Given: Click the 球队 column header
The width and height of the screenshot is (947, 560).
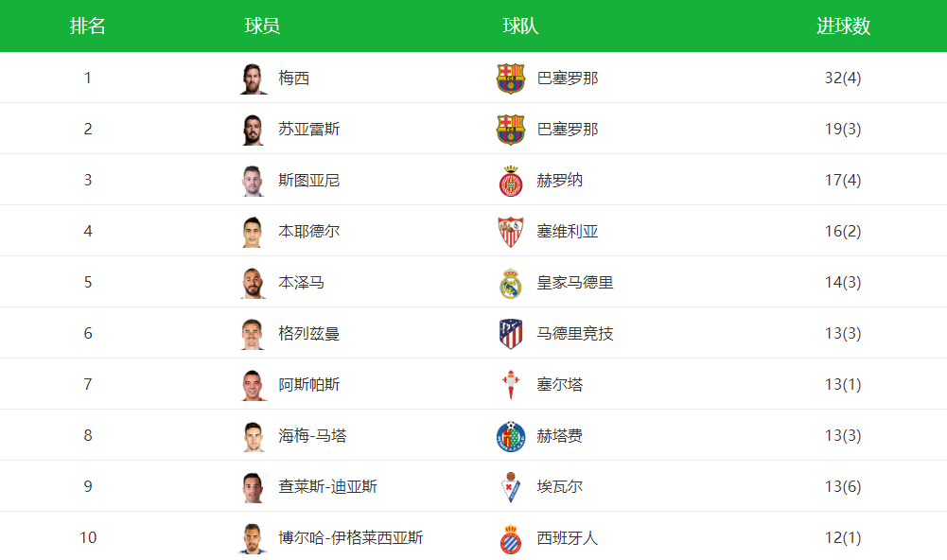Looking at the screenshot, I should click(x=520, y=26).
